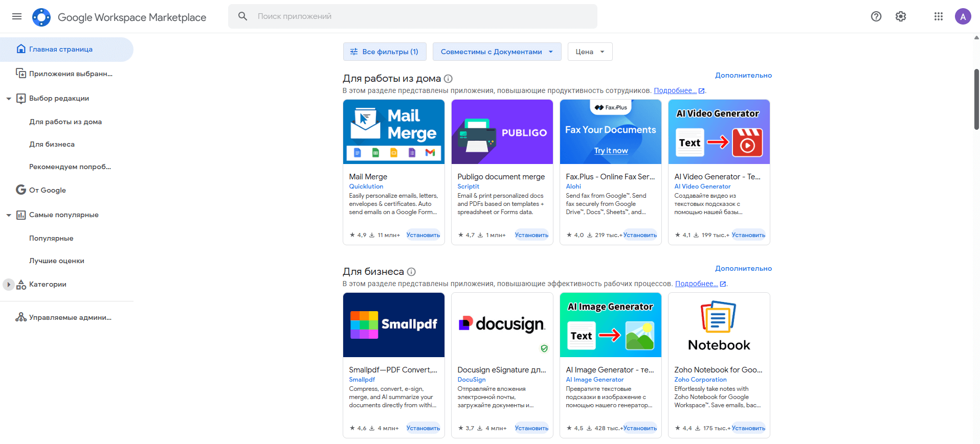The height and width of the screenshot is (444, 980).
Task: Click the page vertical scrollbar
Action: 976,99
